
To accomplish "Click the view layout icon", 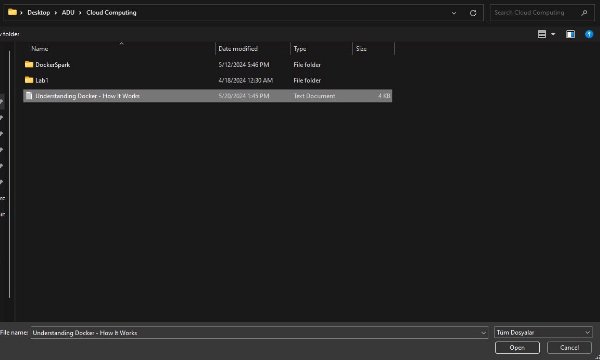I will pyautogui.click(x=542, y=34).
